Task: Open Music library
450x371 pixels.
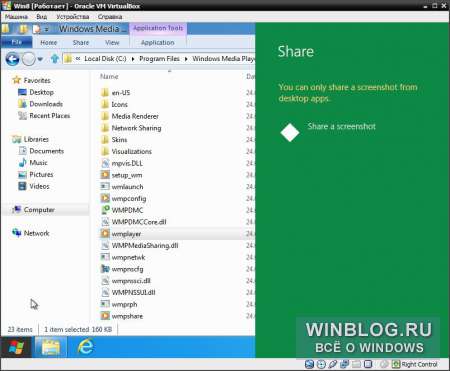Action: [38, 163]
